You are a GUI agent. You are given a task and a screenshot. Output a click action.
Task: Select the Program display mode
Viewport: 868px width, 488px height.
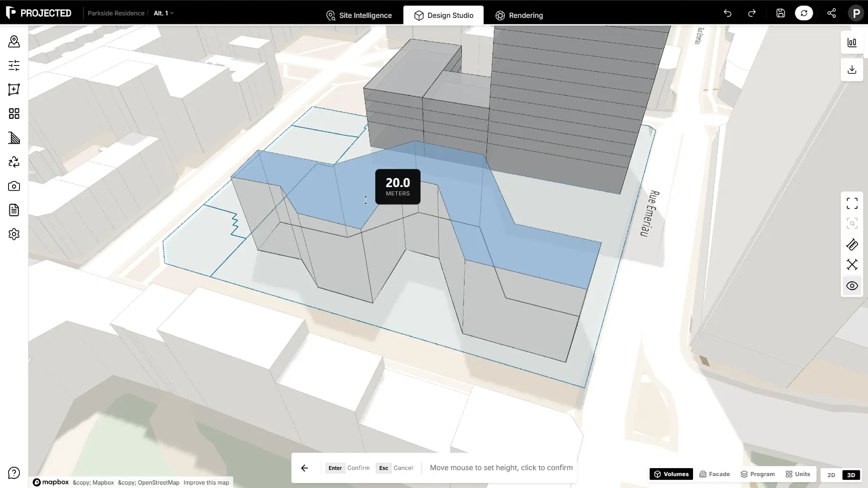click(758, 474)
